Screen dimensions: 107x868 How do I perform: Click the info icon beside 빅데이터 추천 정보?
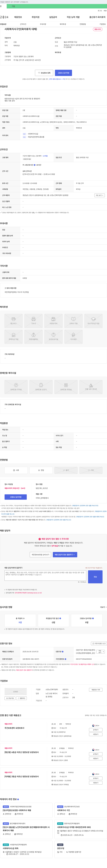[x=18, y=799]
